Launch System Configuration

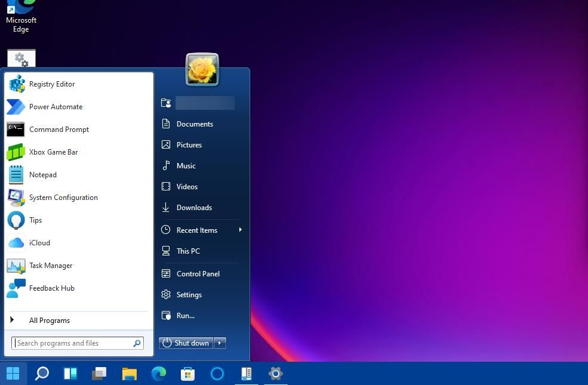coord(63,198)
